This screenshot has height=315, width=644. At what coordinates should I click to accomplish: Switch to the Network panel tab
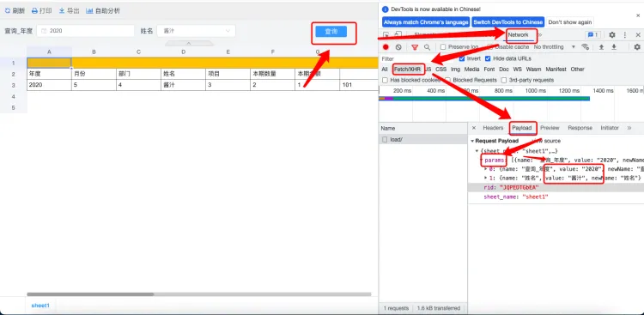518,35
